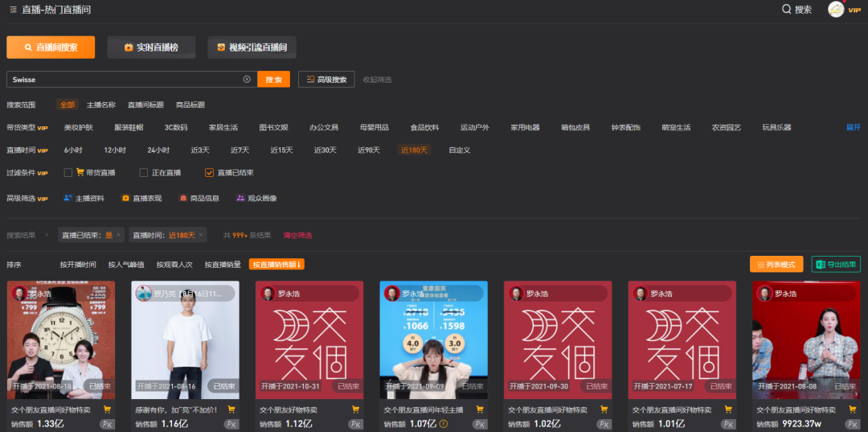Click cart icon on 1.07亿 card
Image resolution: width=868 pixels, height=432 pixels.
480,409
